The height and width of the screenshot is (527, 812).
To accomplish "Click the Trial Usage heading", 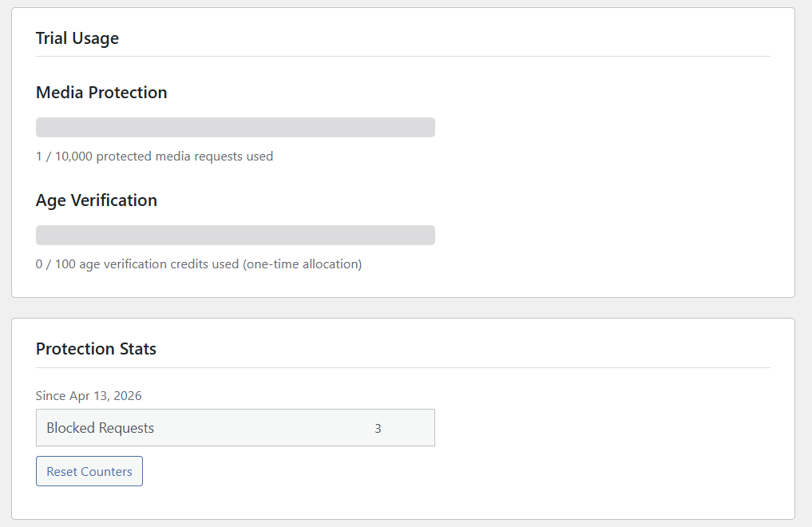I will pos(77,38).
